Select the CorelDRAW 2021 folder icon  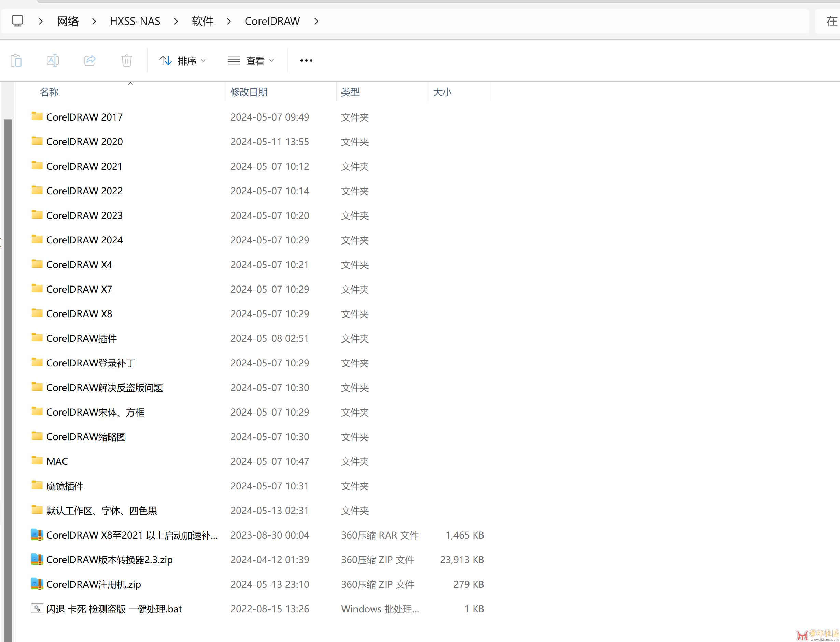coord(37,166)
